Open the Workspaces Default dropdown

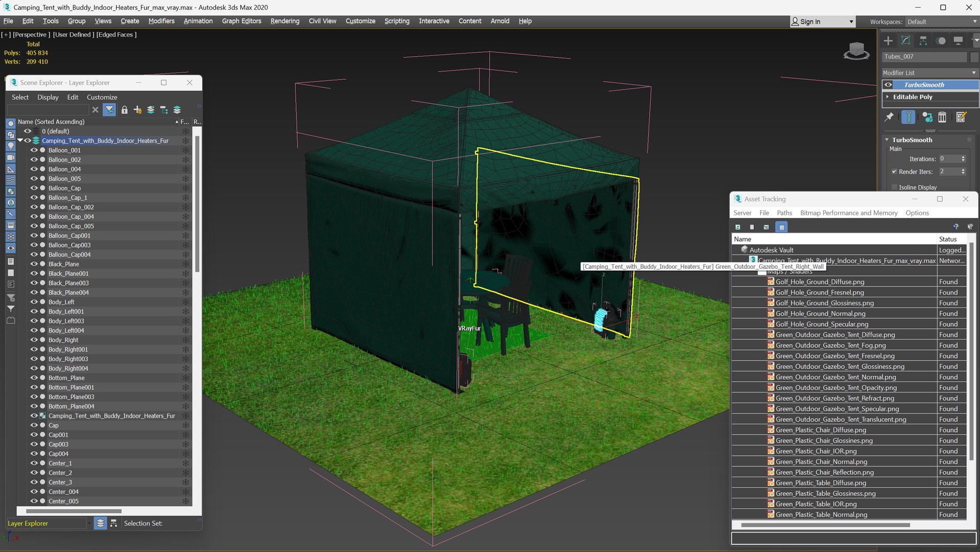[x=941, y=22]
